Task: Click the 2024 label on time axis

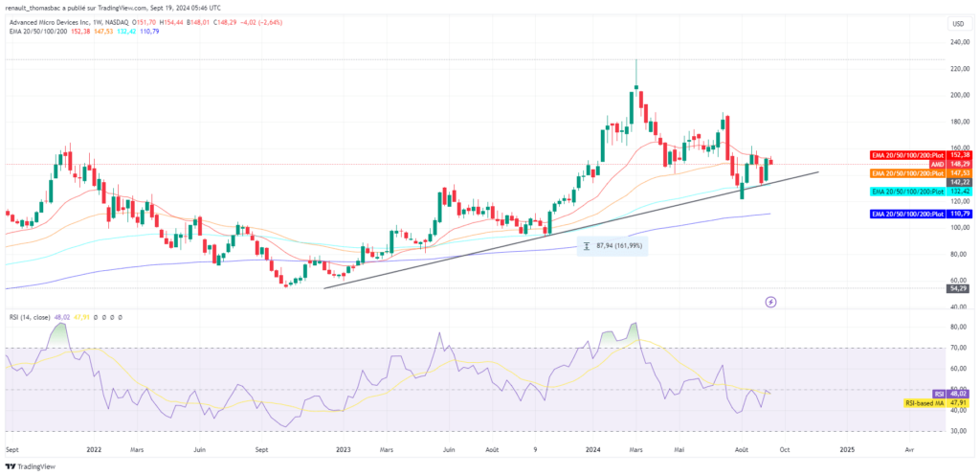Action: pos(593,448)
